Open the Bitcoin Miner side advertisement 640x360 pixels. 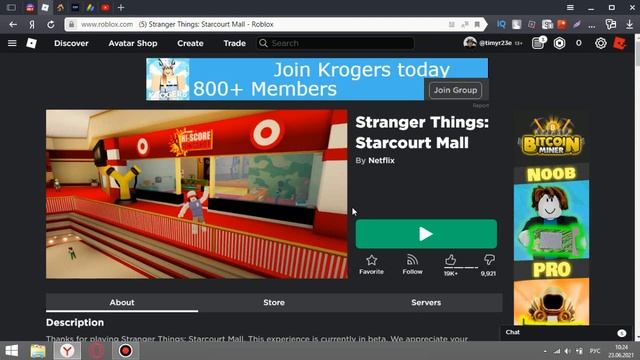[x=551, y=218]
